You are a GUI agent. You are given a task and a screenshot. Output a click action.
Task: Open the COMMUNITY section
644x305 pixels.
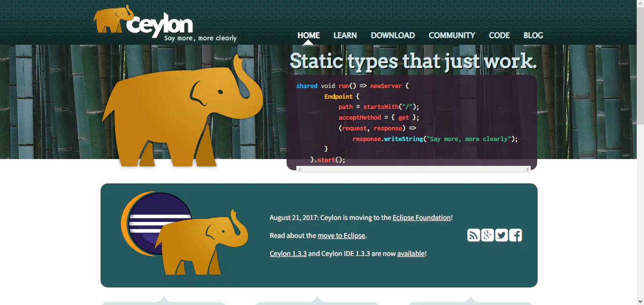tap(452, 35)
